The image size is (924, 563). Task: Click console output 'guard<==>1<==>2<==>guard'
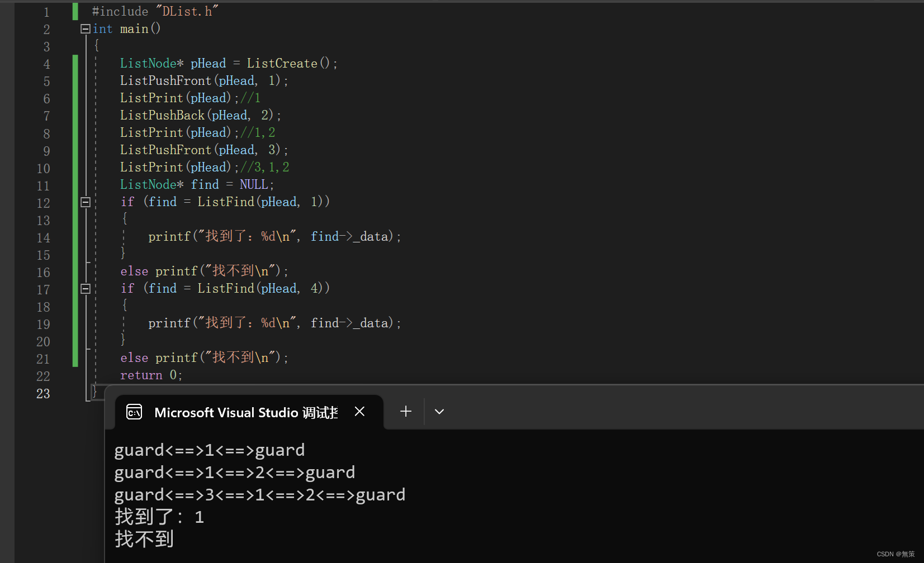(235, 473)
